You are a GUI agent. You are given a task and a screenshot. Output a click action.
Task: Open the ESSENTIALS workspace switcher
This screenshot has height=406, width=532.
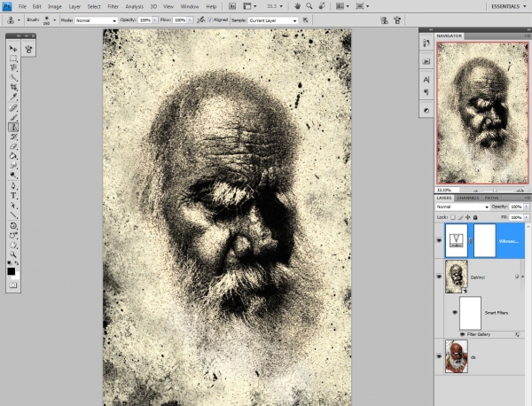coord(508,6)
